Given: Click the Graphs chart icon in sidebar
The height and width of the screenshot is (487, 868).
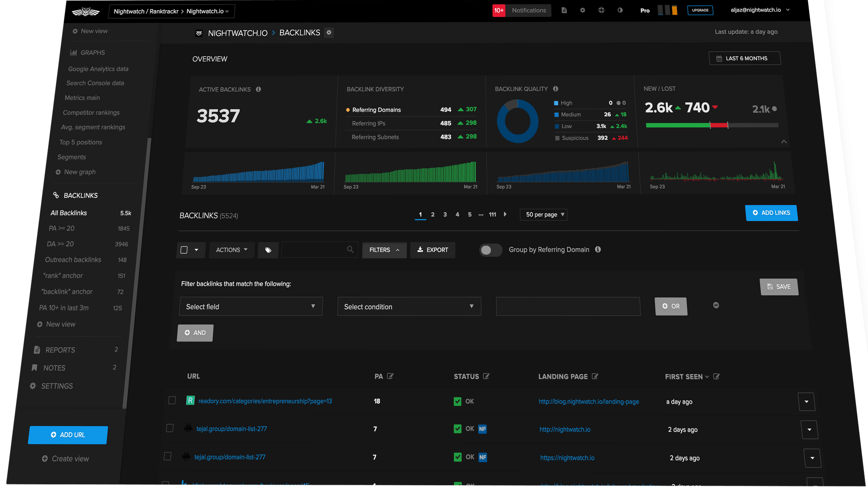Looking at the screenshot, I should point(73,53).
